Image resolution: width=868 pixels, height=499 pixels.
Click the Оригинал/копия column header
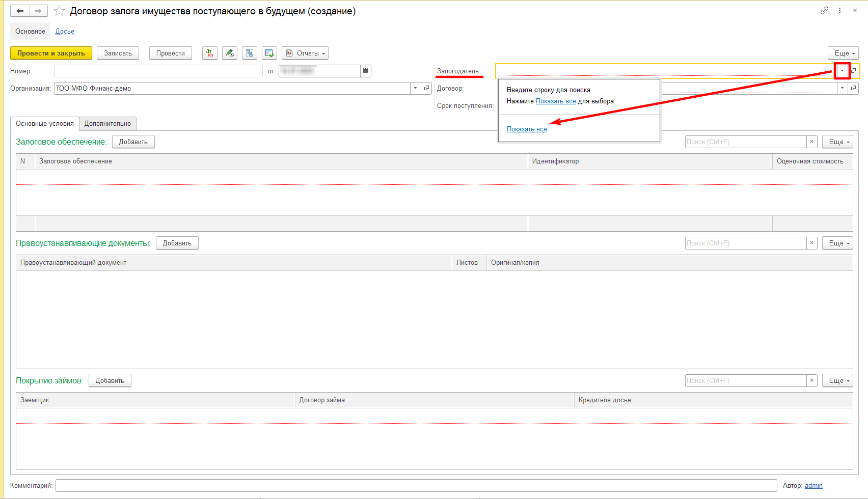click(x=670, y=263)
